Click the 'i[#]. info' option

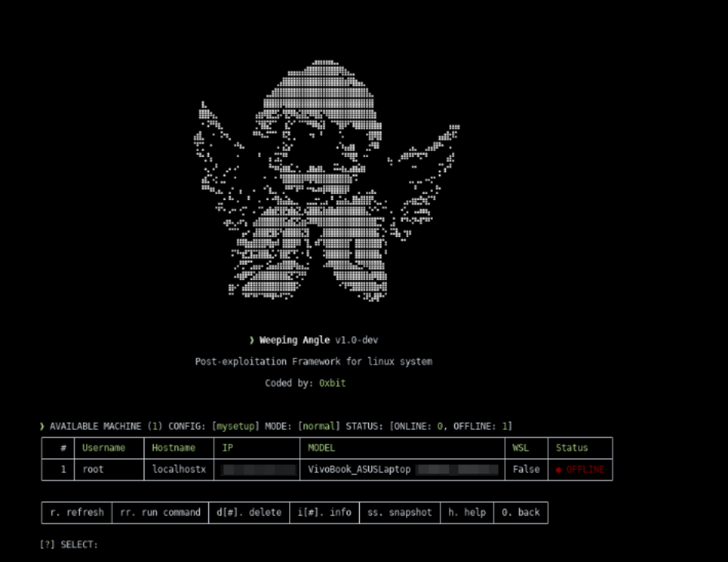[x=324, y=512]
